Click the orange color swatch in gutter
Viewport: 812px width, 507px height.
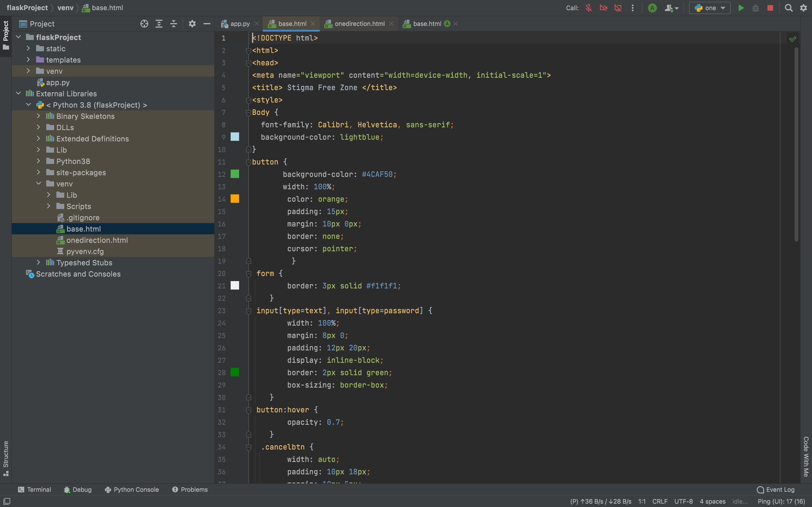point(235,199)
